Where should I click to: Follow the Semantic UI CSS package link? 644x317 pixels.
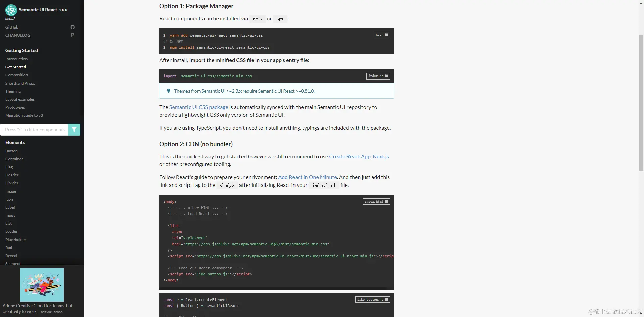(x=199, y=107)
